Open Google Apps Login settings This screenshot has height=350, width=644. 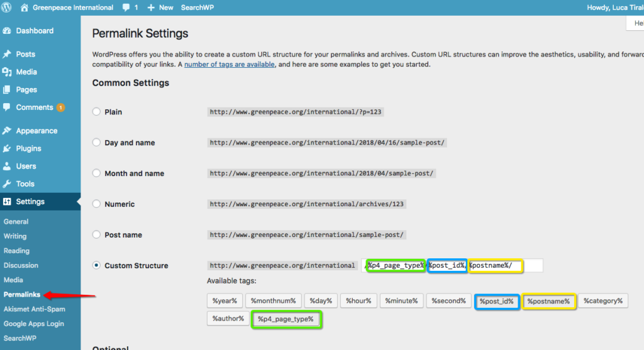(34, 324)
